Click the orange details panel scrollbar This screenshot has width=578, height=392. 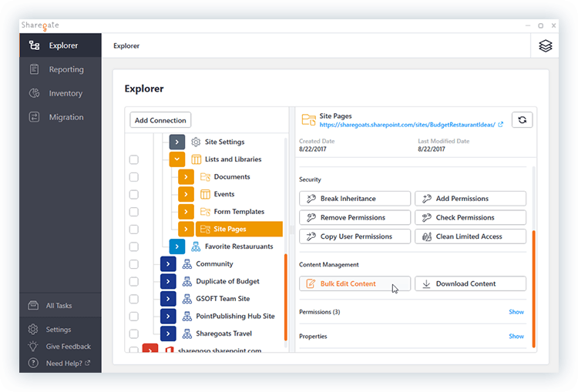533,289
